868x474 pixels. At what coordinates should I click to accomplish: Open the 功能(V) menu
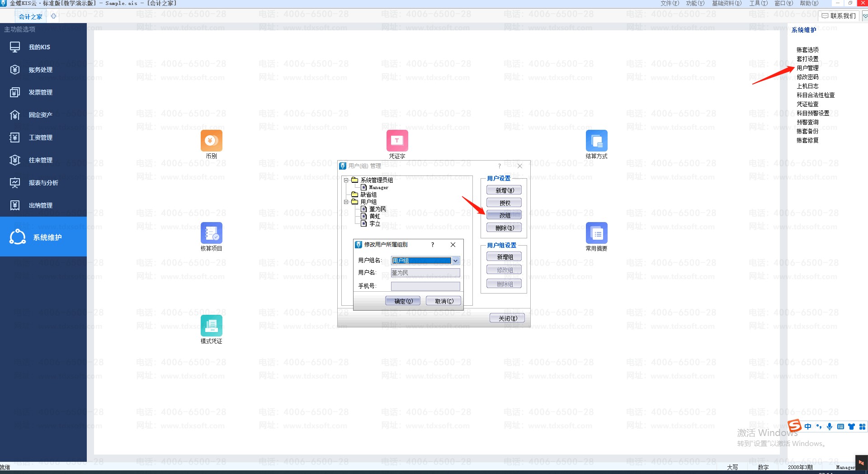click(x=695, y=3)
